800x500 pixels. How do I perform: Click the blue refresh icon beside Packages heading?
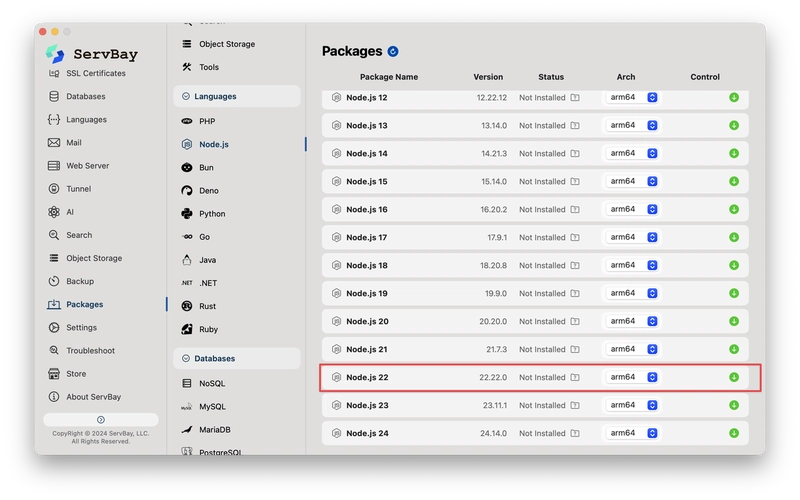click(393, 51)
